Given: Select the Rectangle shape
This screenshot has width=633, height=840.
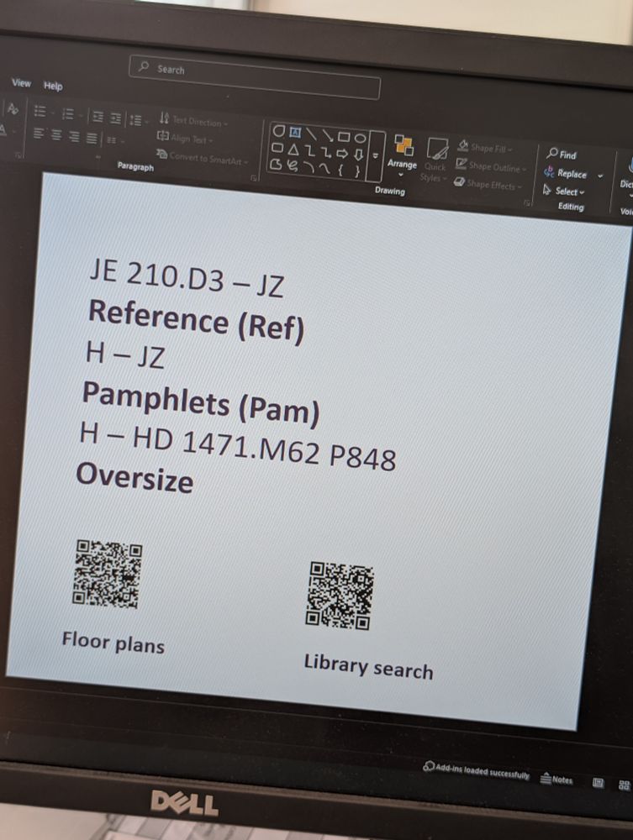Looking at the screenshot, I should (344, 137).
